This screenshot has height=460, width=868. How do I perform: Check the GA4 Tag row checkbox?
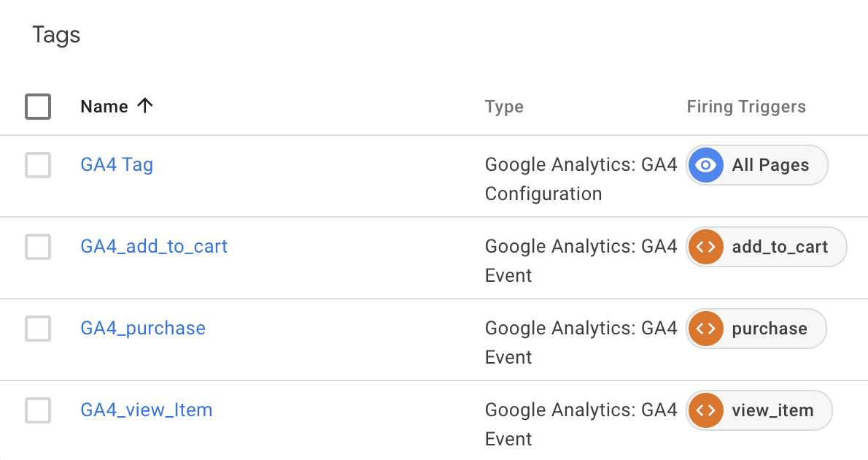(38, 165)
